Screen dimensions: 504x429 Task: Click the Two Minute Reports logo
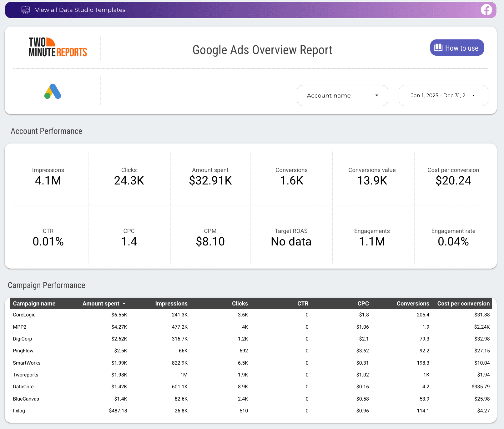(x=57, y=47)
